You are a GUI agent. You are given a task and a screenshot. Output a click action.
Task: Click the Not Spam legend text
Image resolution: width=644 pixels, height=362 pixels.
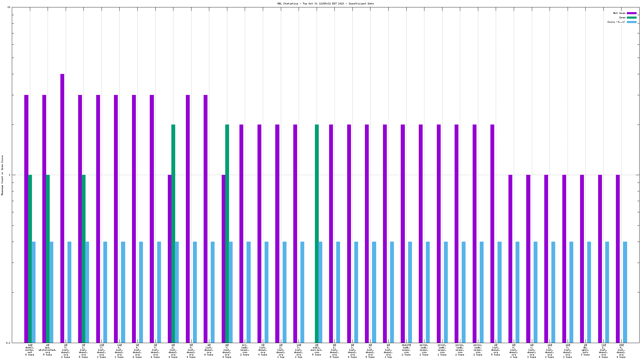pos(619,13)
